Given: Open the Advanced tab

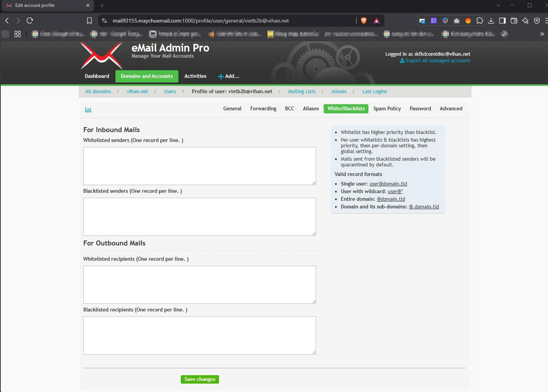Looking at the screenshot, I should (x=451, y=109).
